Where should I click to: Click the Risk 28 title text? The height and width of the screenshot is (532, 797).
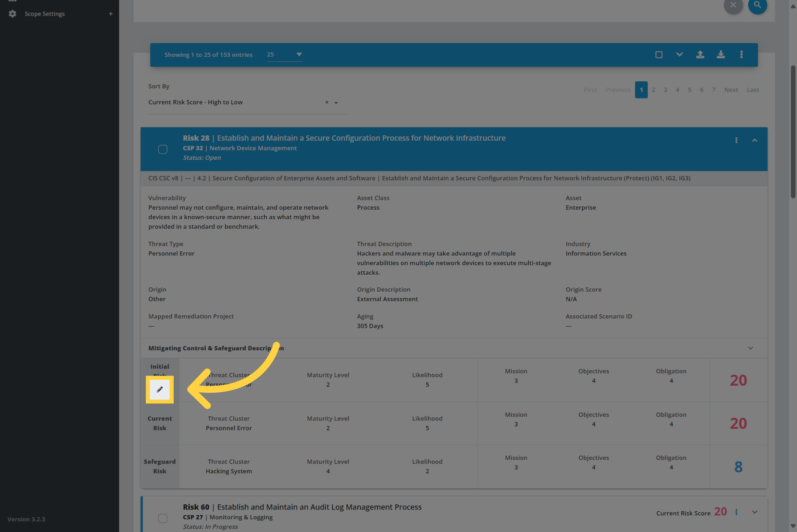pyautogui.click(x=344, y=138)
